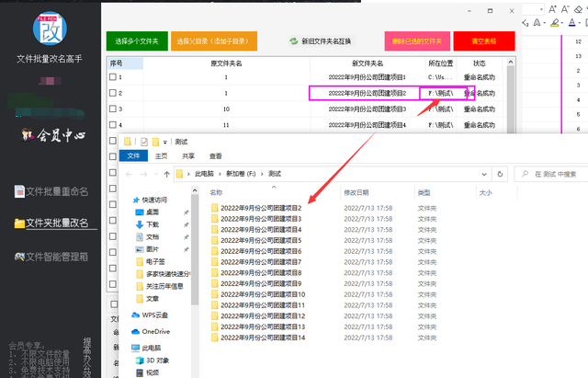Go back in Explorer navigation
588x378 pixels.
pos(129,174)
